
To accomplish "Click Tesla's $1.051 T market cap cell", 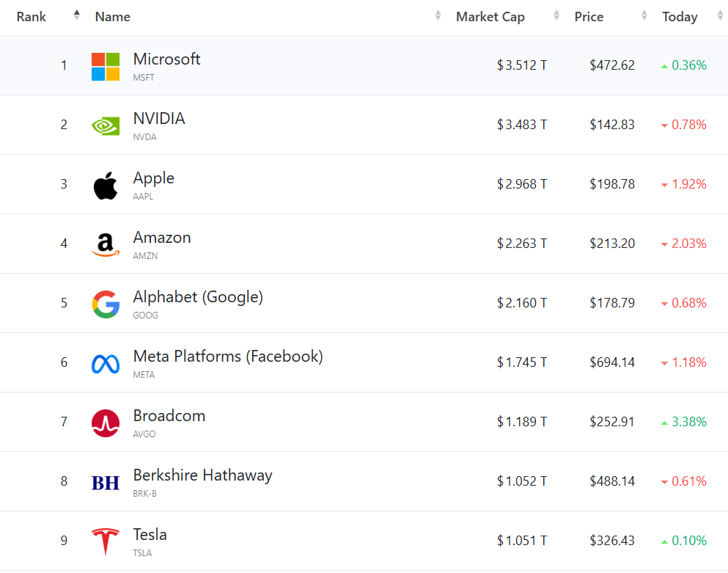I will pyautogui.click(x=521, y=541).
